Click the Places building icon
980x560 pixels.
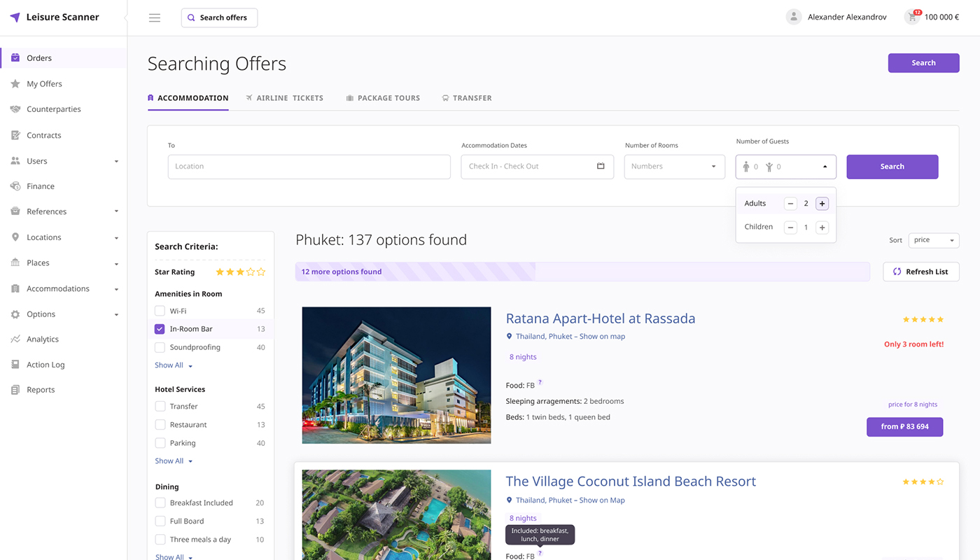(15, 262)
